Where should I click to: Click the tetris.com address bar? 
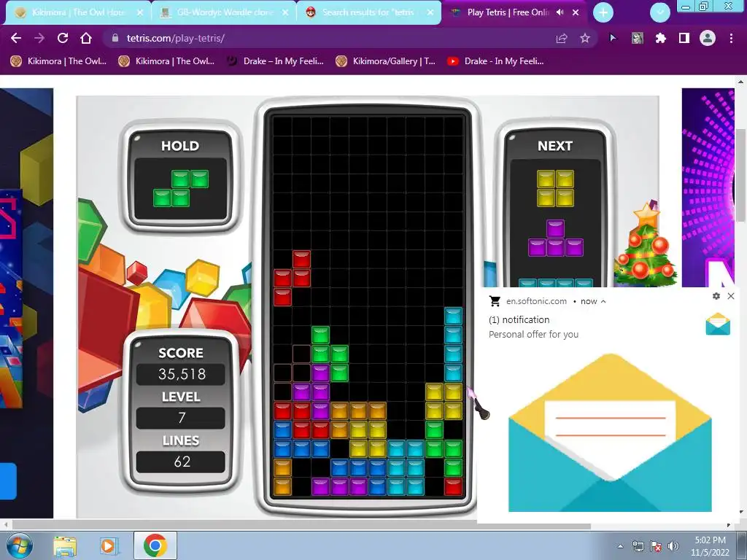click(333, 38)
